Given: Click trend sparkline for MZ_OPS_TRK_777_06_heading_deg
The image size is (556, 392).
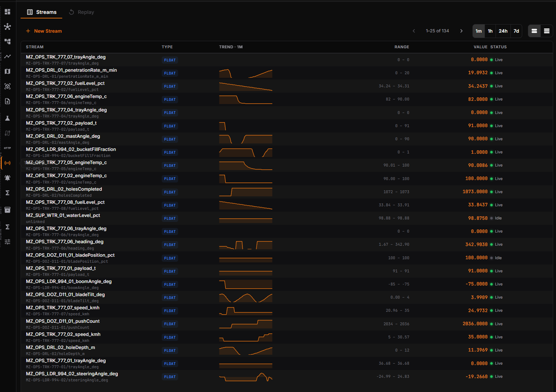Looking at the screenshot, I should [x=246, y=245].
